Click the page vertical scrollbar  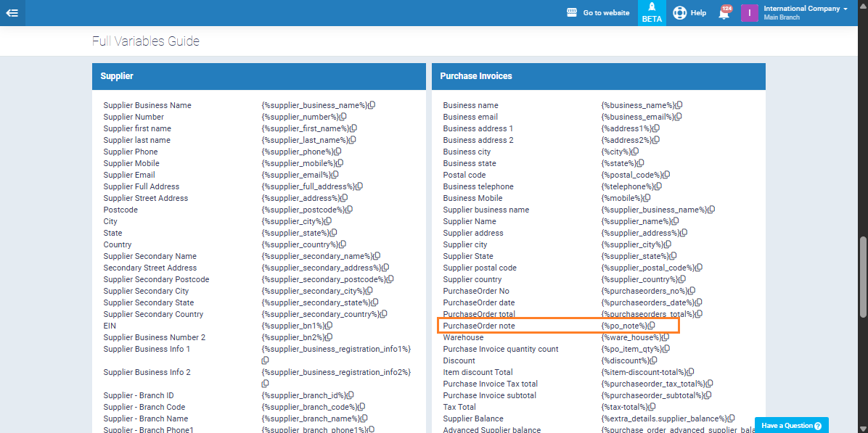pyautogui.click(x=863, y=276)
